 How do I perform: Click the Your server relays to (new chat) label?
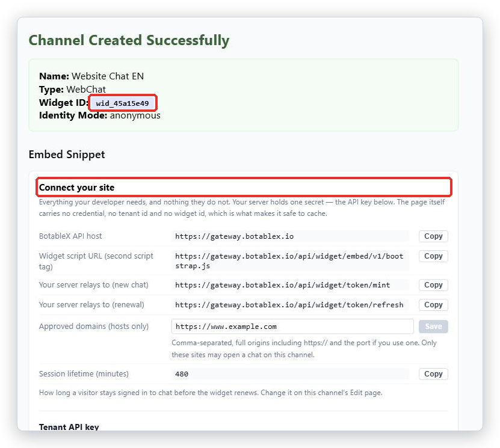[x=93, y=285]
